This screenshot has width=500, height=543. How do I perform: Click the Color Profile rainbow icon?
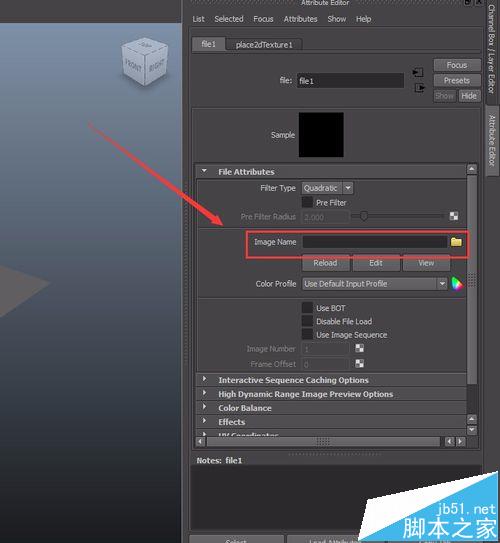pos(457,284)
